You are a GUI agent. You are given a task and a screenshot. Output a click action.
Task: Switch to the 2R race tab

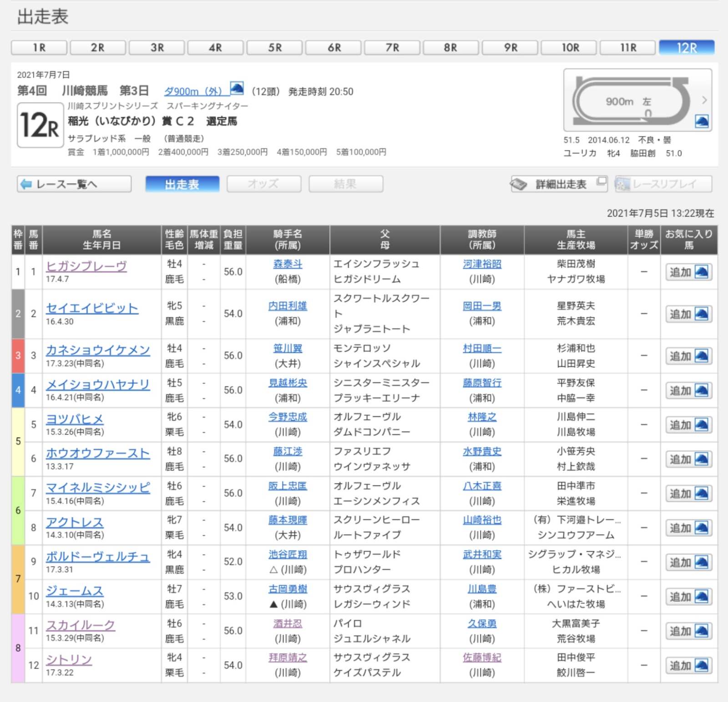(x=98, y=47)
